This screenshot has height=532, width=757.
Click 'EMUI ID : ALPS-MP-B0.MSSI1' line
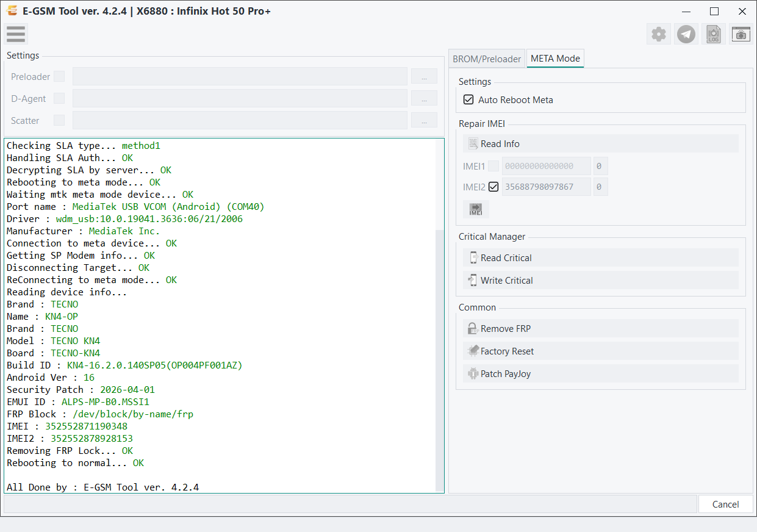78,402
